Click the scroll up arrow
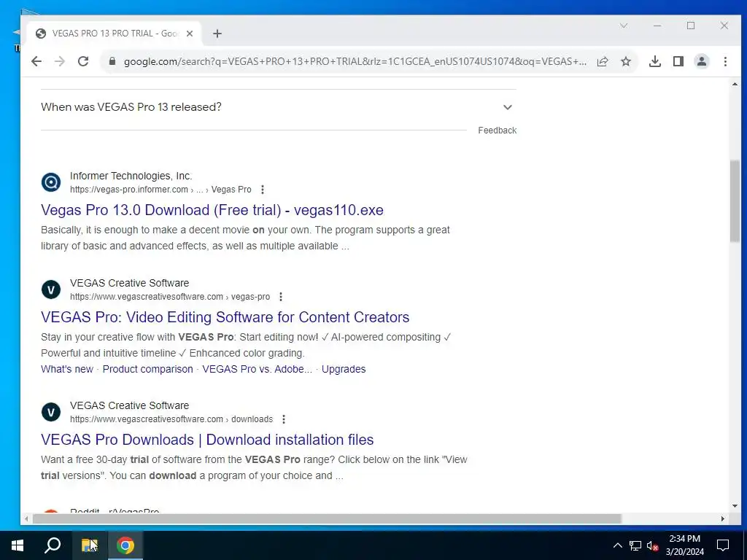 tap(735, 85)
